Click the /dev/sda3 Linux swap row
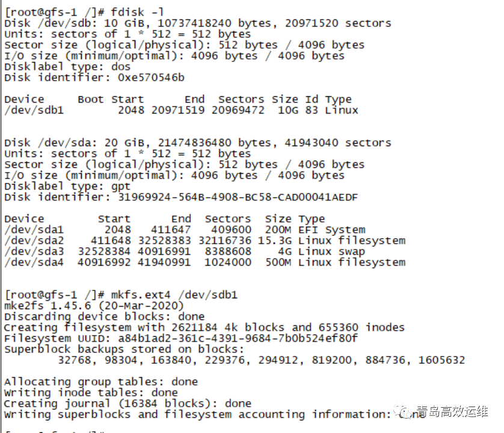Image resolution: width=504 pixels, height=433 pixels. click(184, 251)
